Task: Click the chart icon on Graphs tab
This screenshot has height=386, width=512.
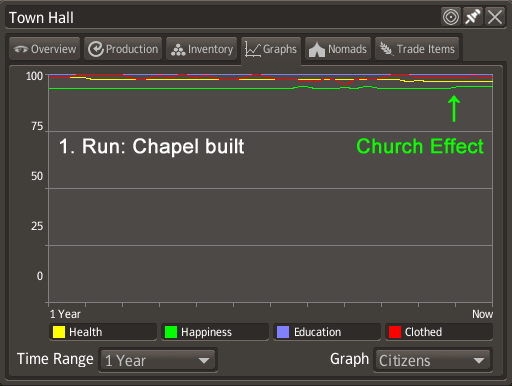Action: 253,49
